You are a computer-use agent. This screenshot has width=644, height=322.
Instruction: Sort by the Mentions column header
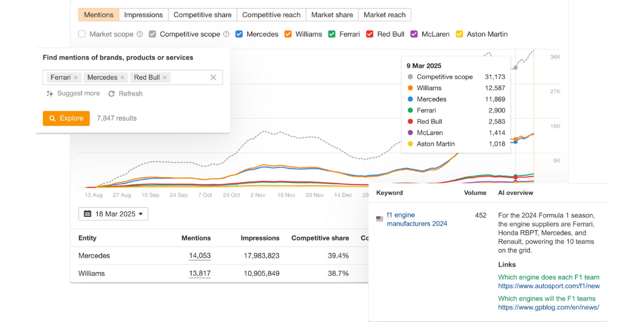(x=196, y=238)
